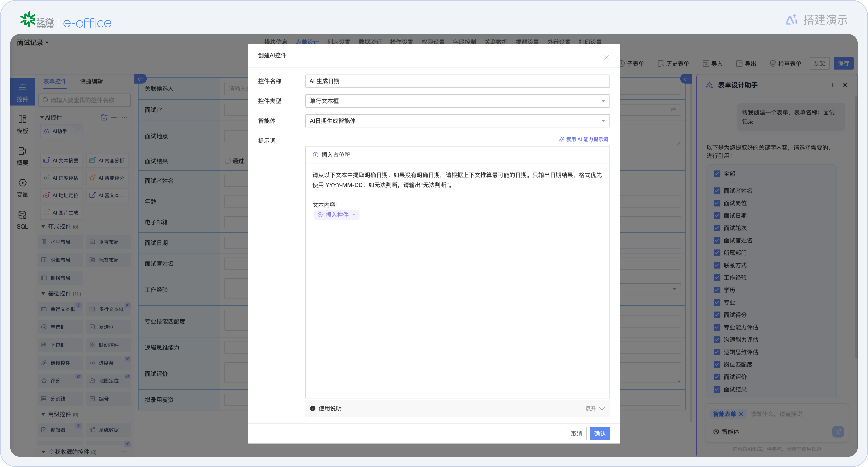Select the AI 地址定位 control

tap(61, 195)
